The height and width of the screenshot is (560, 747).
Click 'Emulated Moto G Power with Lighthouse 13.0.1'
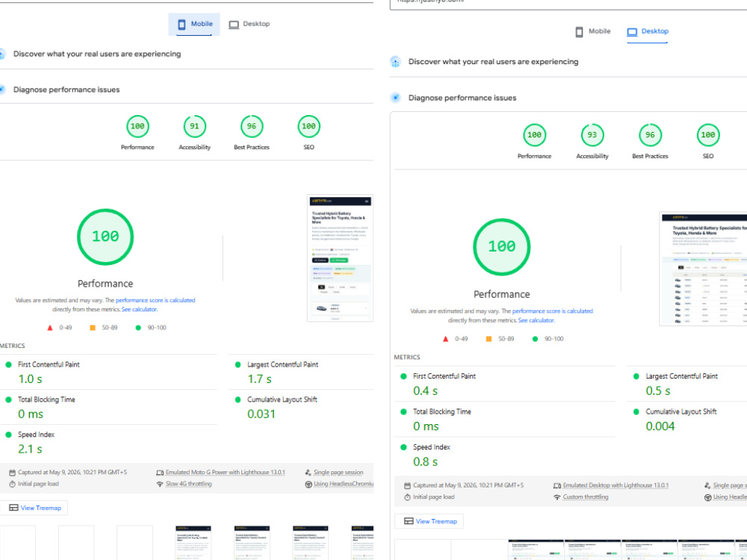click(x=226, y=473)
